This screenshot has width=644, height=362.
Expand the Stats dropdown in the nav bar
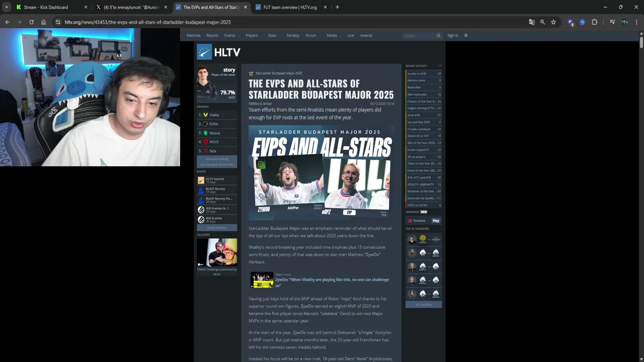273,36
